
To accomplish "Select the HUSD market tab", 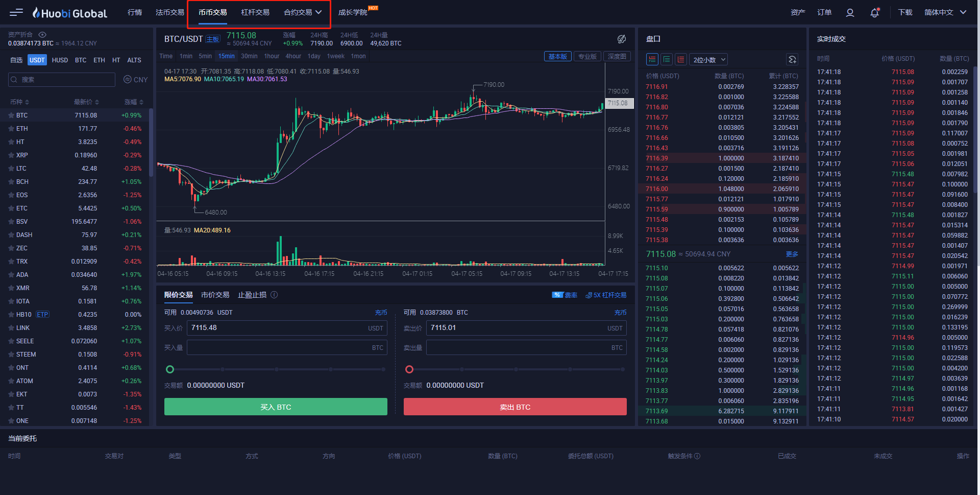I will [60, 60].
